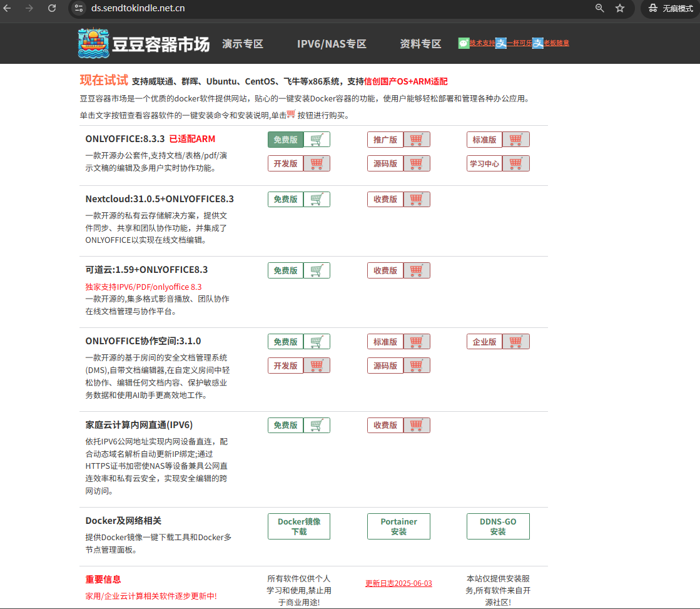Open the 老板随意 donation link
Viewport: 700px width, 609px height.
pos(557,43)
